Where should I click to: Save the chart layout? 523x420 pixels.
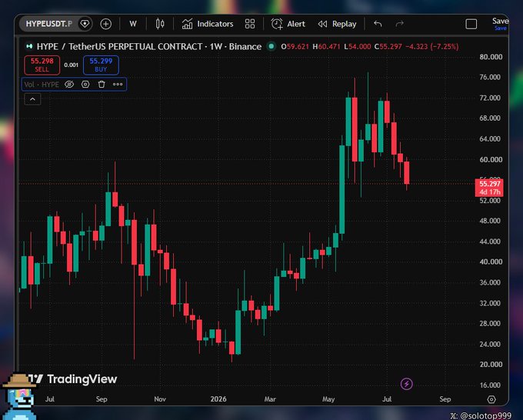[500, 24]
